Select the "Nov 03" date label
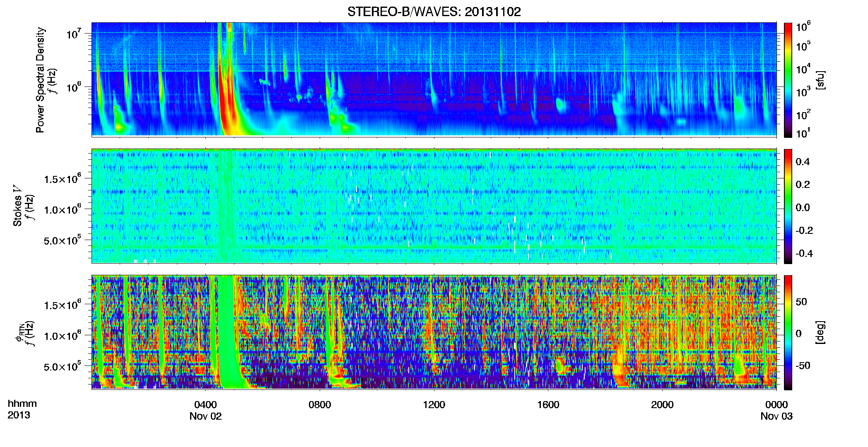868x447 pixels. [x=776, y=416]
